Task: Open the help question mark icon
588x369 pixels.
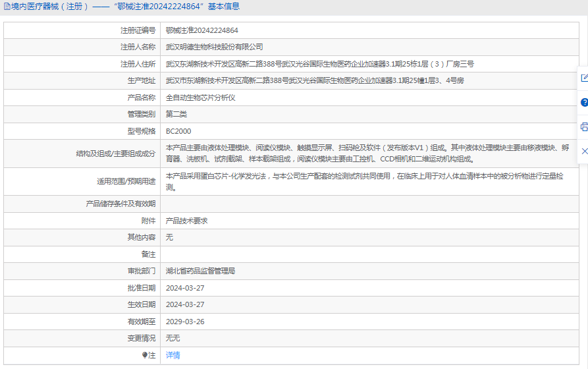Action: [x=584, y=103]
